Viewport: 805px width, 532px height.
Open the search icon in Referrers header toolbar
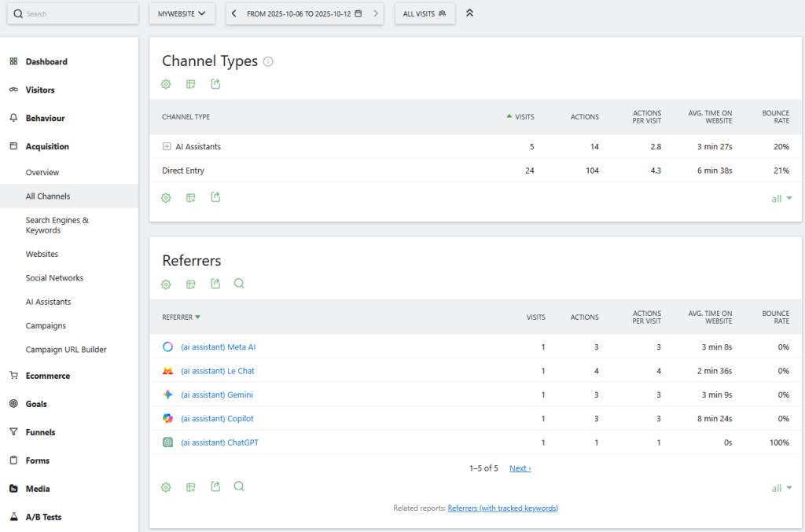(239, 284)
